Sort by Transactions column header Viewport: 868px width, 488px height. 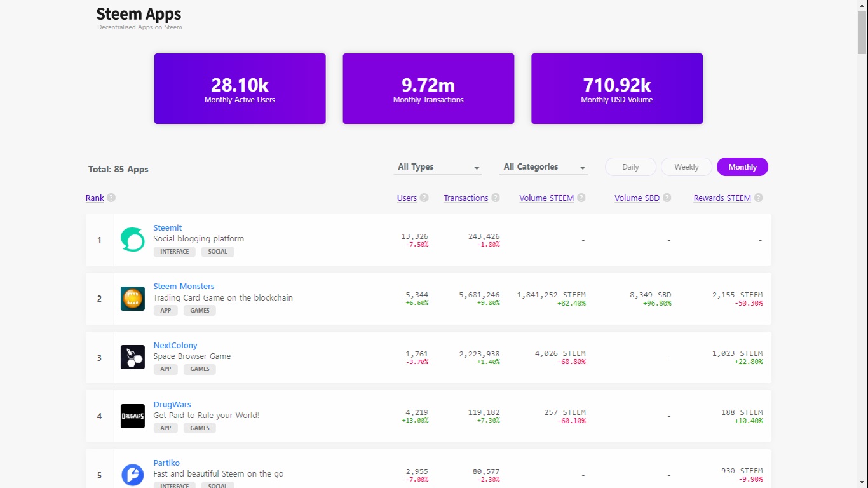click(466, 198)
